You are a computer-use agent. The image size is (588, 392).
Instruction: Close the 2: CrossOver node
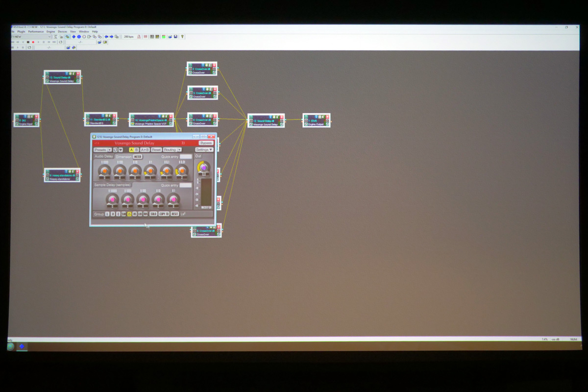pyautogui.click(x=214, y=65)
